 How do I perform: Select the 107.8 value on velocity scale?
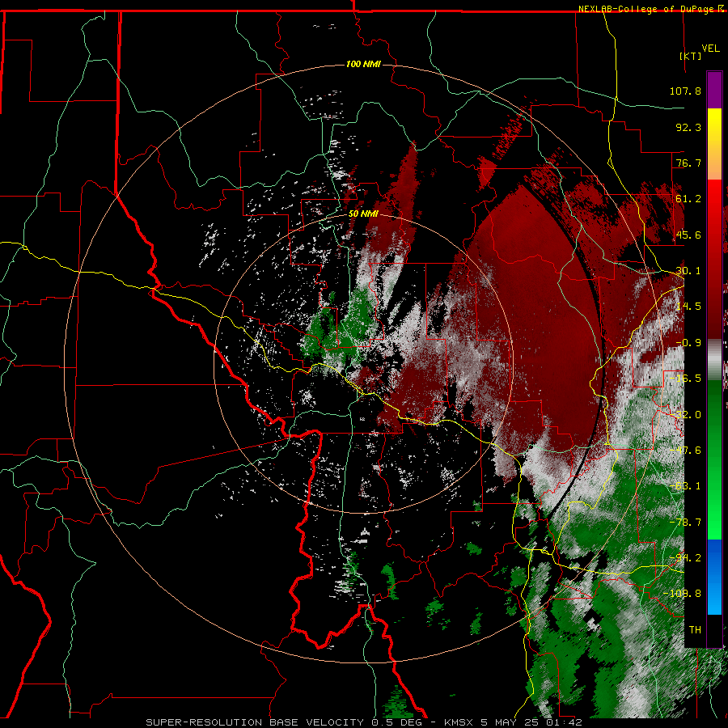click(685, 91)
